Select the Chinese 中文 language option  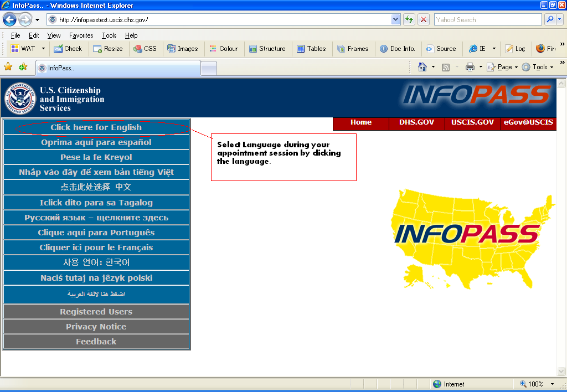point(96,187)
